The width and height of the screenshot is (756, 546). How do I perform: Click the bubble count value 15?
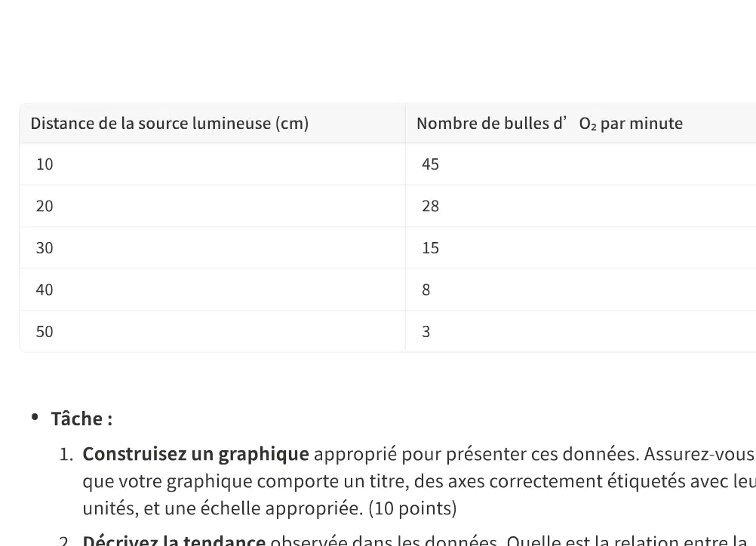coord(431,248)
